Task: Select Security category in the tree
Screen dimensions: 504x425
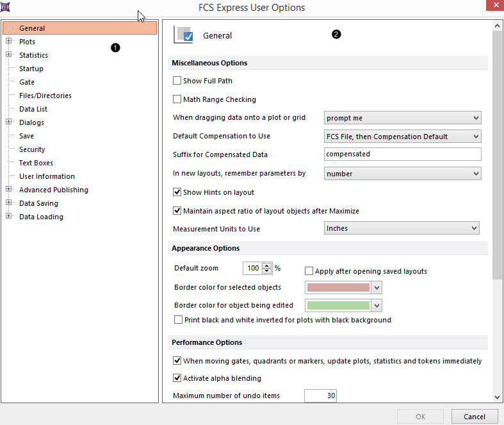Action: tap(32, 149)
